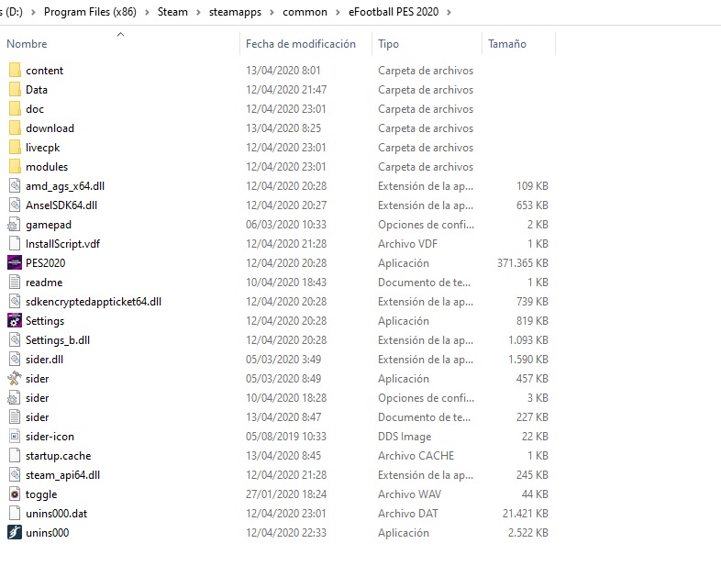Select the download folder icon
Screen dimensions: 721x588
pyautogui.click(x=15, y=128)
